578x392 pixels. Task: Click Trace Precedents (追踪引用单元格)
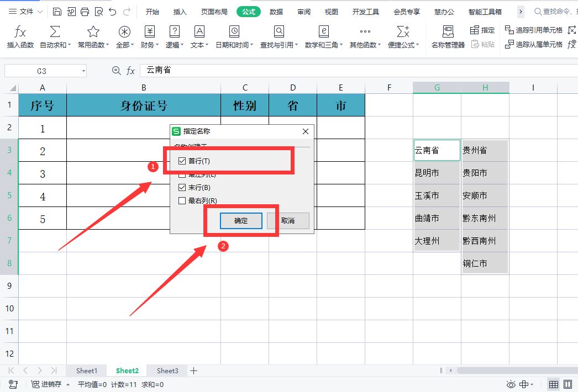(533, 30)
